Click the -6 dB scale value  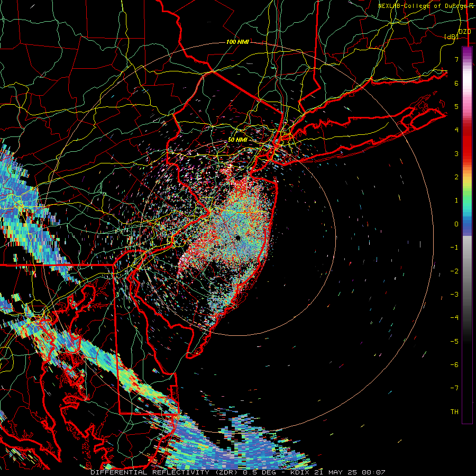pyautogui.click(x=454, y=365)
